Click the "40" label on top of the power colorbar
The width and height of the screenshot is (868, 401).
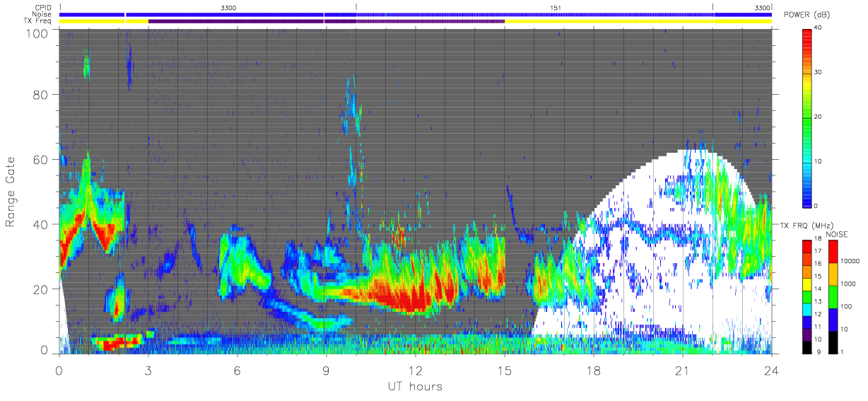tap(819, 28)
